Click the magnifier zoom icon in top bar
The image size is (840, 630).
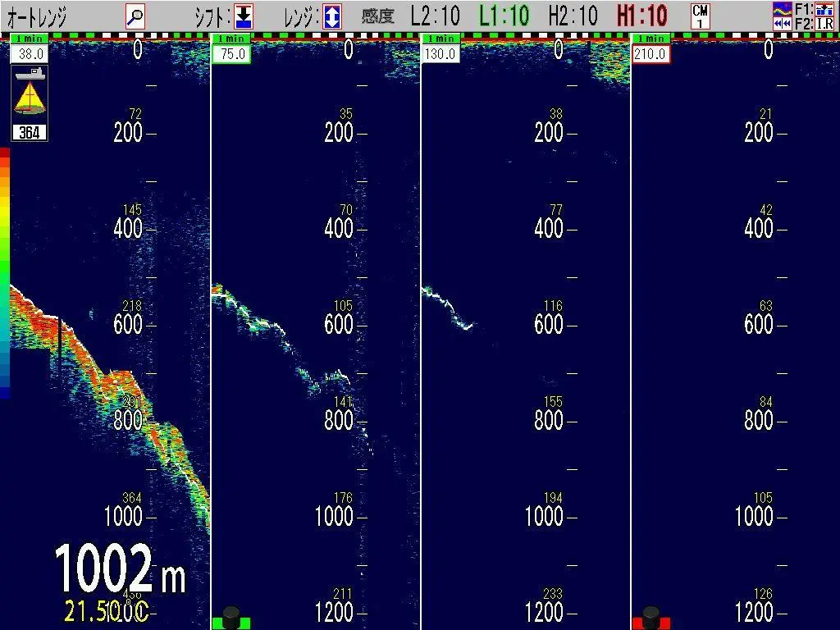tap(135, 16)
